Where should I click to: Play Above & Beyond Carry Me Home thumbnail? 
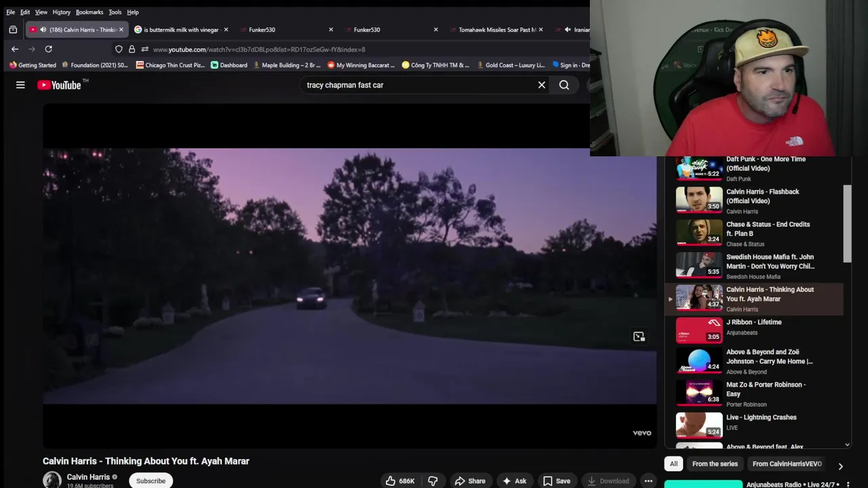pyautogui.click(x=699, y=361)
